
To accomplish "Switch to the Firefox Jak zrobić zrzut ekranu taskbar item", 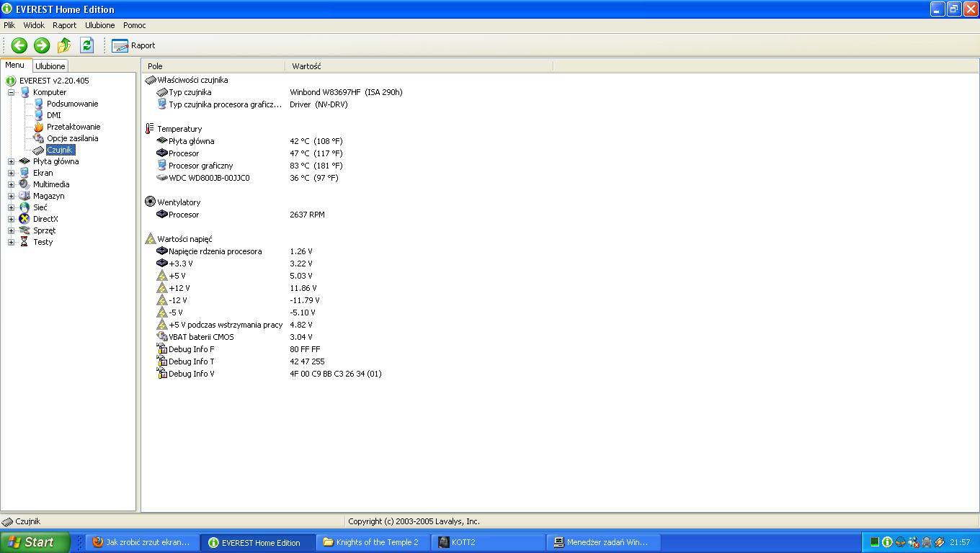I will tap(142, 542).
